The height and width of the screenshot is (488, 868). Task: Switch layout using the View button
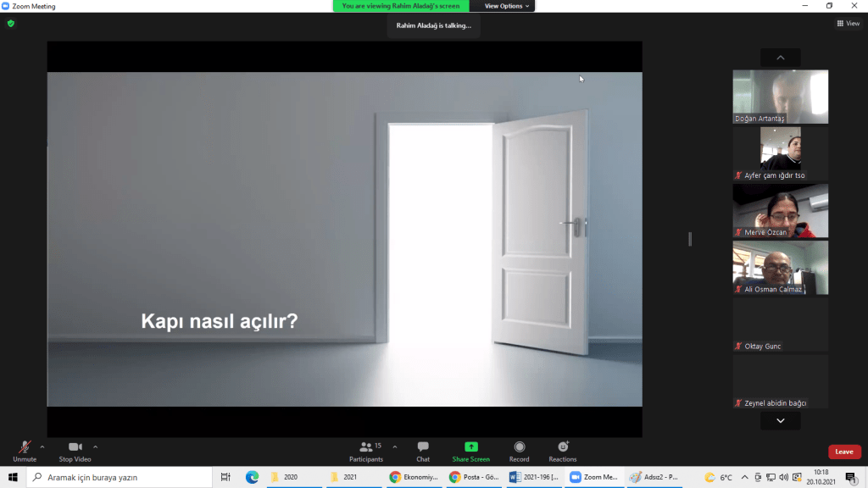848,24
